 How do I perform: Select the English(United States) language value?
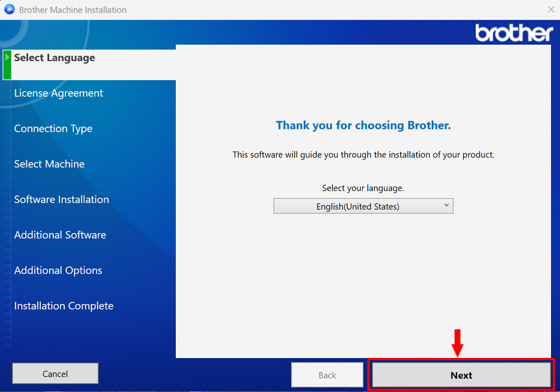(x=357, y=206)
